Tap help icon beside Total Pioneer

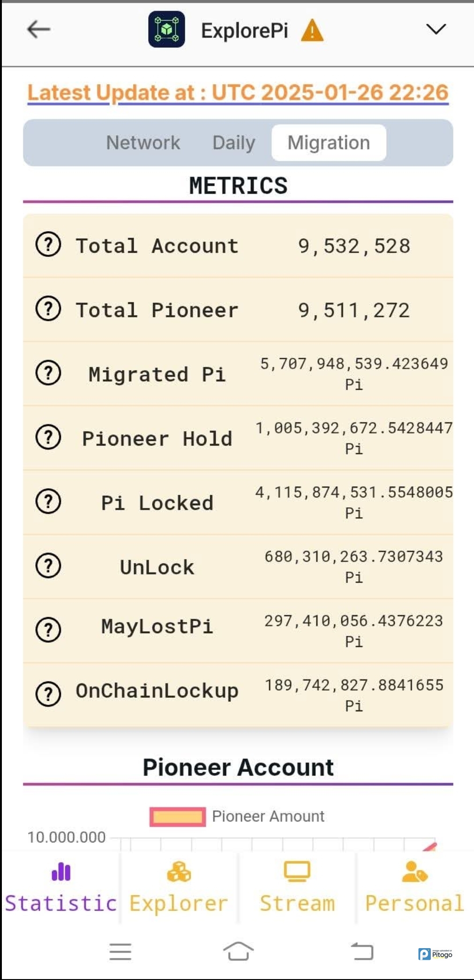tap(48, 309)
